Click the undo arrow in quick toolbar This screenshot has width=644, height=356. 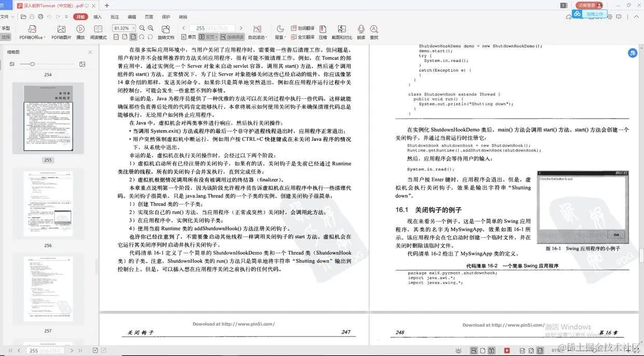[x=49, y=17]
